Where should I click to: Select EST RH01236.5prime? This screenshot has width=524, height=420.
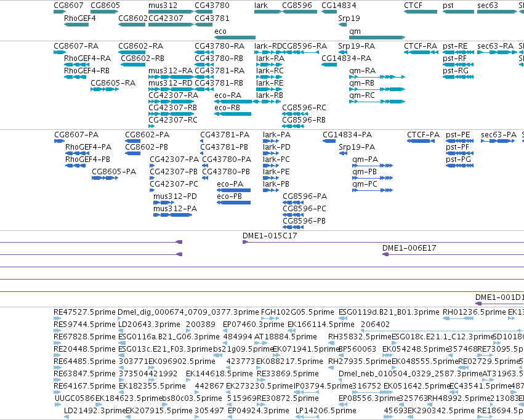pos(458,318)
